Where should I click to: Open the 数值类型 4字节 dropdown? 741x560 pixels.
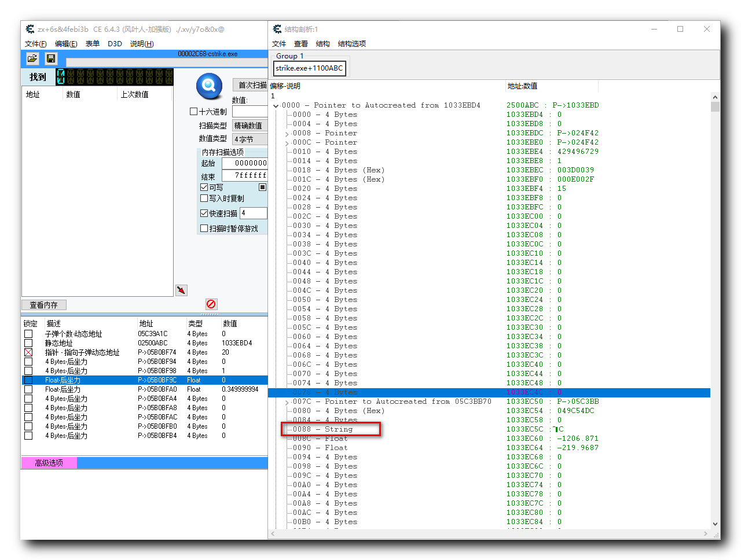pos(250,139)
